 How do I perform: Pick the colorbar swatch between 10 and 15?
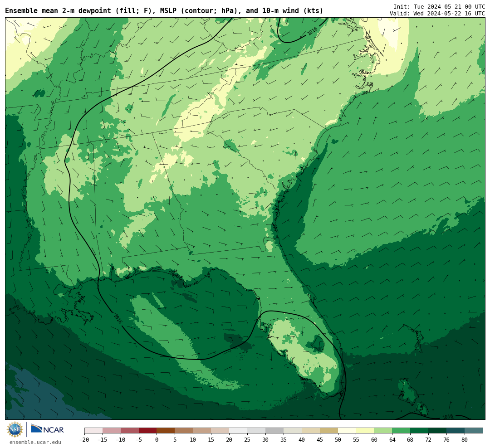pos(202,431)
